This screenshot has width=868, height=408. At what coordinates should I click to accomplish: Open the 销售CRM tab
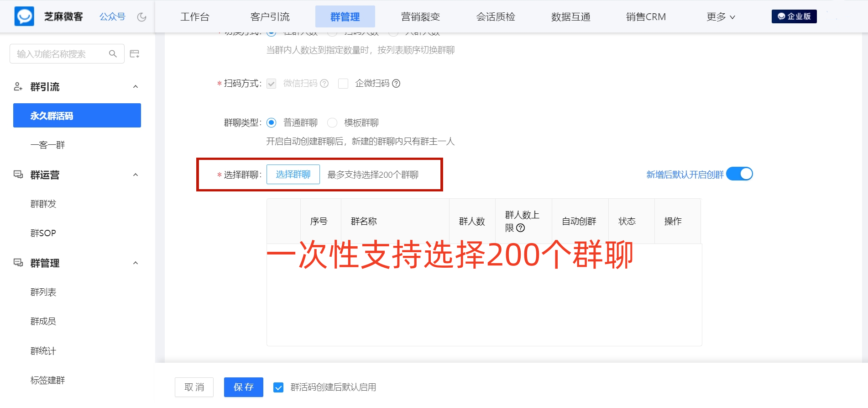pos(646,17)
